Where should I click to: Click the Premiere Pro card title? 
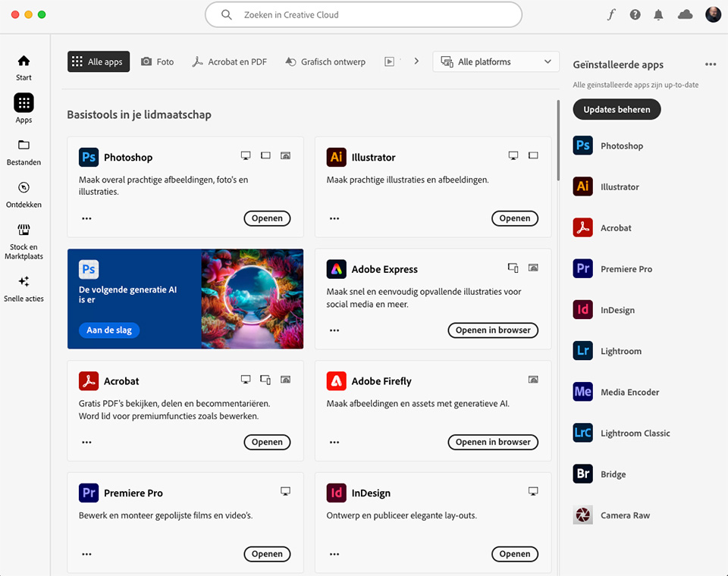(133, 493)
